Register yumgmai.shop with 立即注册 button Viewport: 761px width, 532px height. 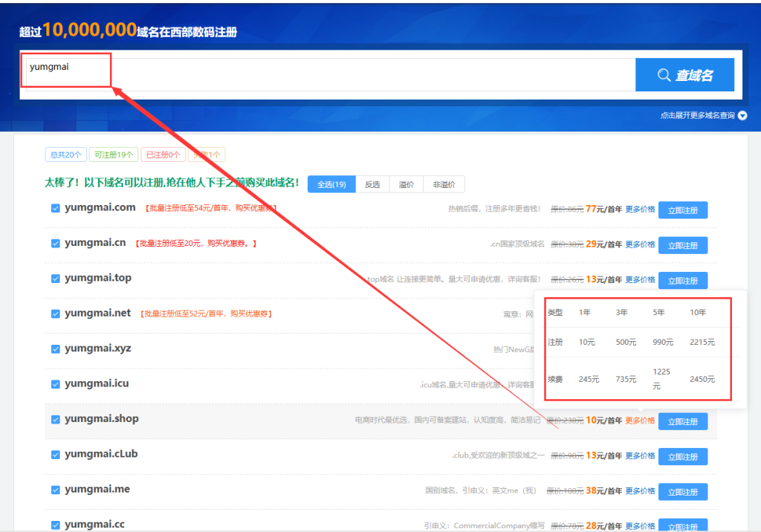coord(682,421)
